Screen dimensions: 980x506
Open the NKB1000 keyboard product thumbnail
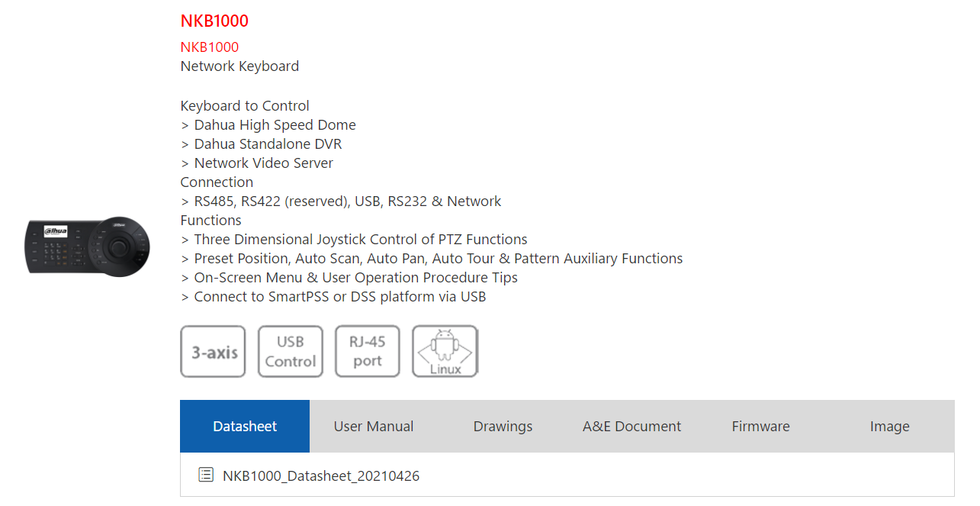(87, 246)
